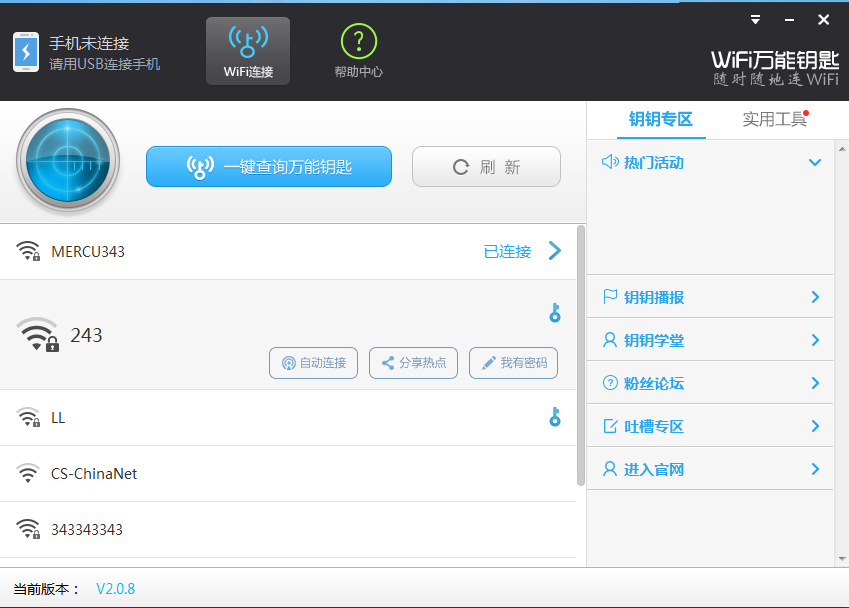Expand 吐槽专区 chevron arrow
This screenshot has height=608, width=849.
click(815, 426)
